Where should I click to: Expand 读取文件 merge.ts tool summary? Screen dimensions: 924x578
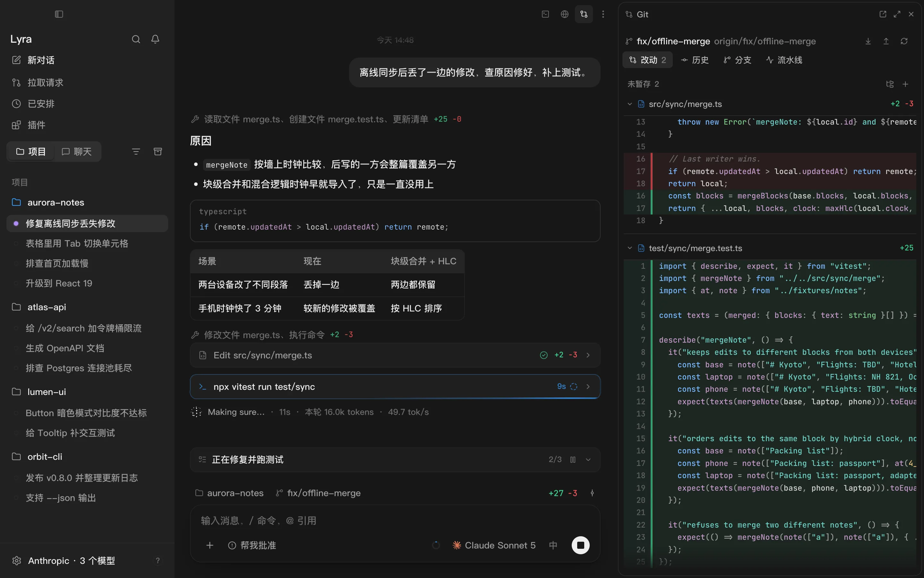326,119
